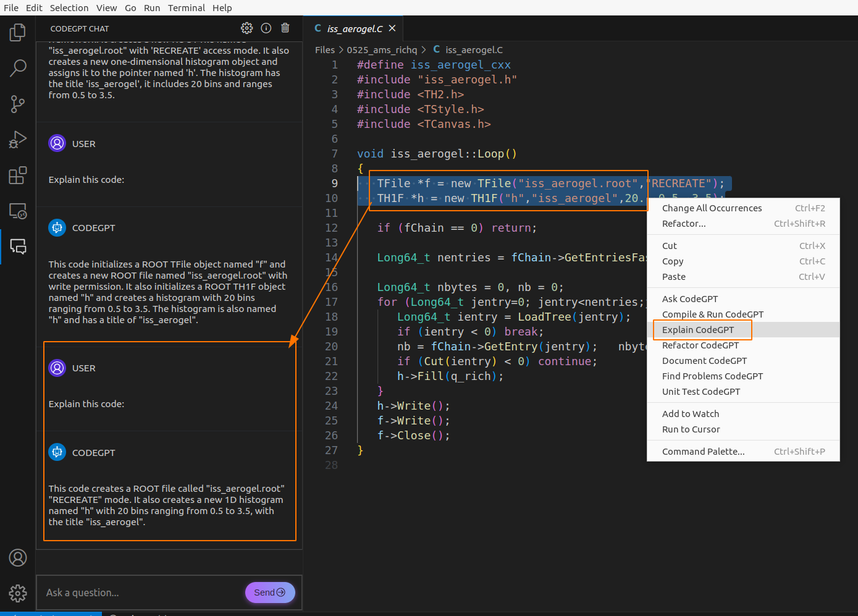Click line number 27 in gutter
This screenshot has height=616, width=858.
click(332, 450)
